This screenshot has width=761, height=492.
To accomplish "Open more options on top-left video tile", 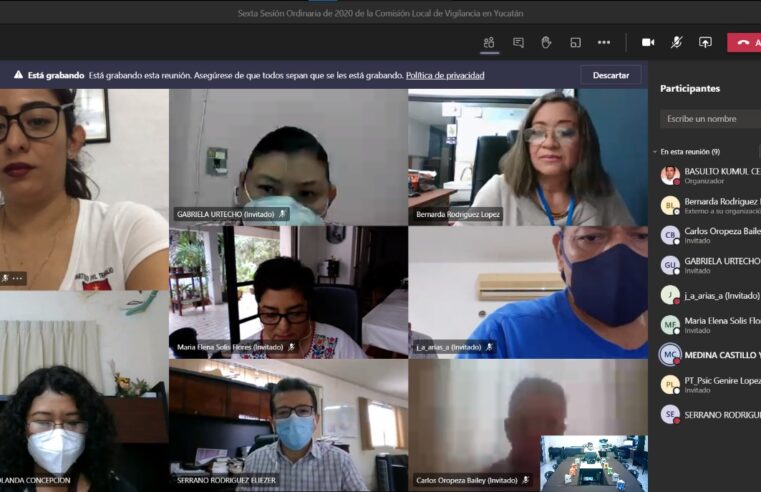I will (17, 278).
